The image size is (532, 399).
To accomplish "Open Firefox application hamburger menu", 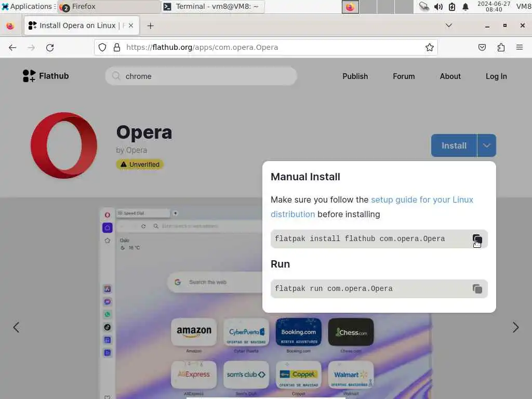I will [520, 47].
